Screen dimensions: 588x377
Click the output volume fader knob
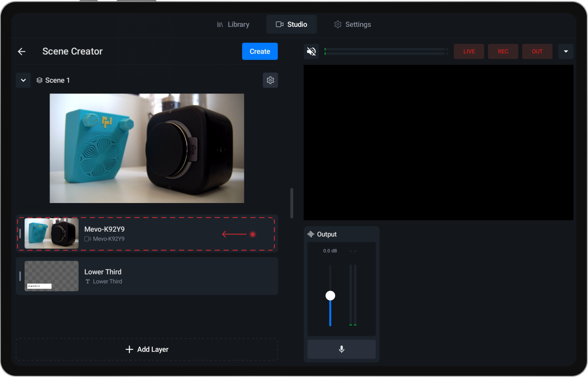point(330,295)
